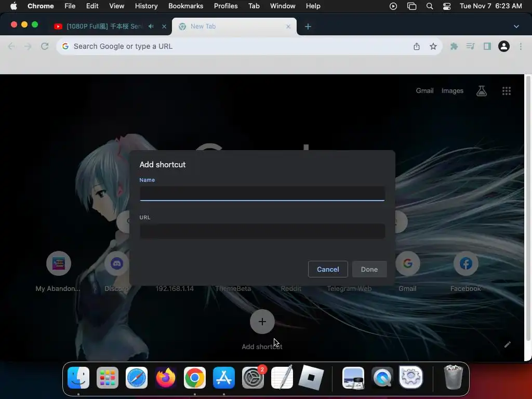Launch TextEdit from the Dock
532x399 pixels.
pyautogui.click(x=282, y=378)
